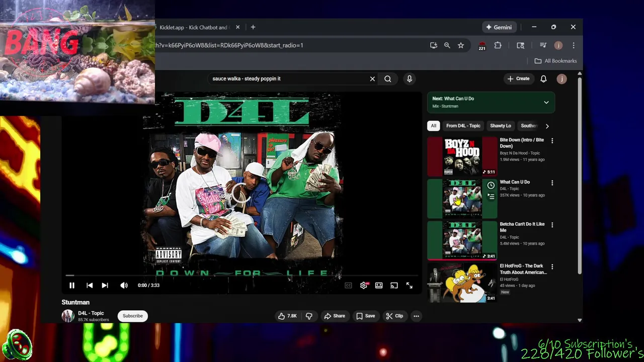Clear the YouTube search box
This screenshot has width=644, height=362.
(372, 79)
